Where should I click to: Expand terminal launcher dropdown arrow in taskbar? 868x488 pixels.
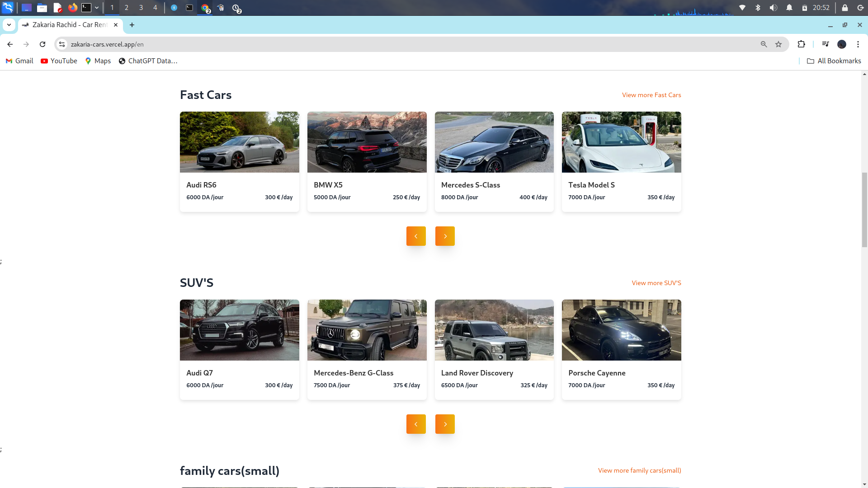[97, 8]
